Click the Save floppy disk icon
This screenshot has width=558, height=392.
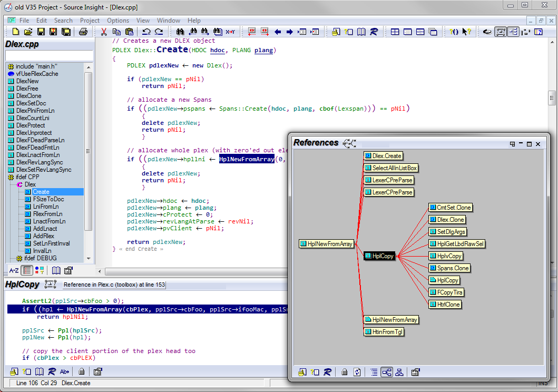(x=41, y=32)
